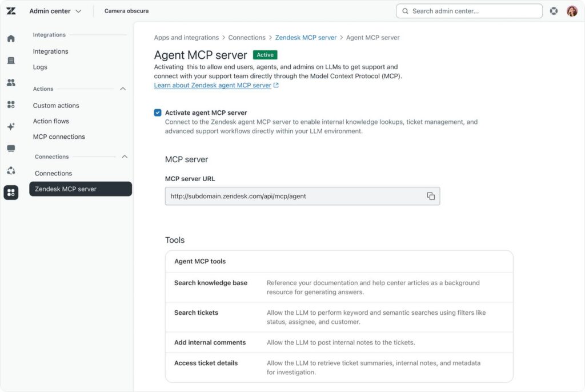585x392 pixels.
Task: Collapse the Actions section
Action: click(123, 89)
